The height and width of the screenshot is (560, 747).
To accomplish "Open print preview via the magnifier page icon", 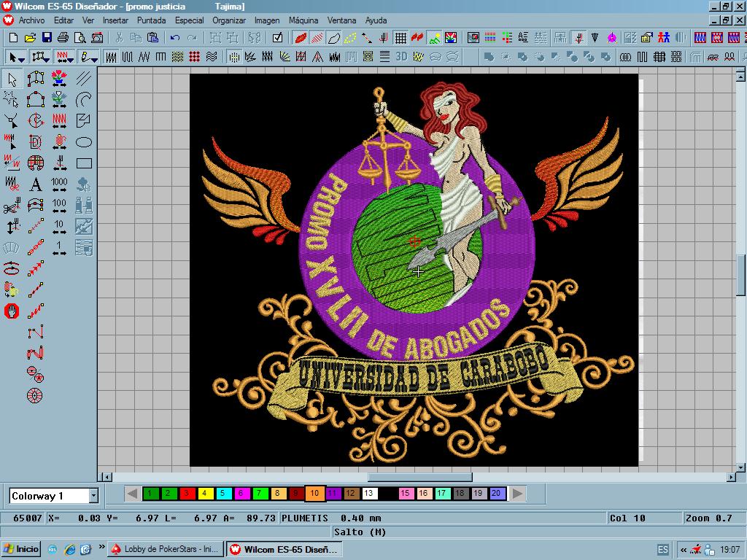I will tap(80, 38).
